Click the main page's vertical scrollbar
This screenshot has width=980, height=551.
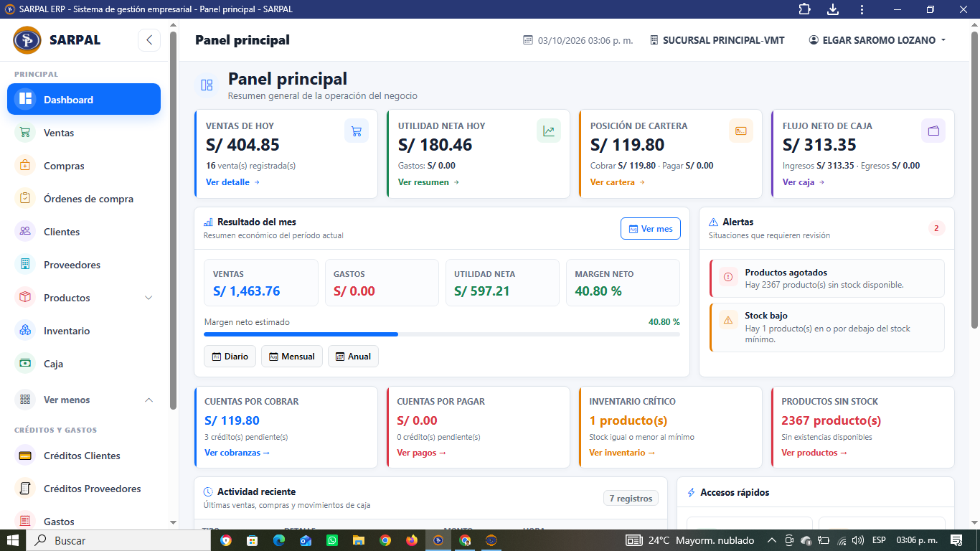pyautogui.click(x=975, y=179)
